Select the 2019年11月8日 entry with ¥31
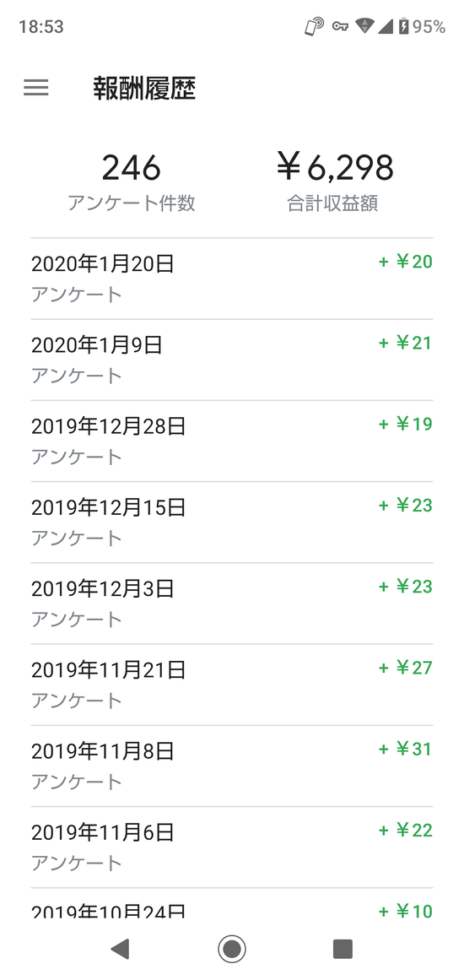The image size is (464, 980). point(232,766)
